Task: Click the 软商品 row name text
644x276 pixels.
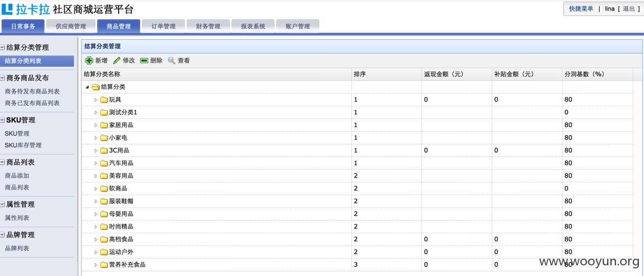Action: click(118, 189)
